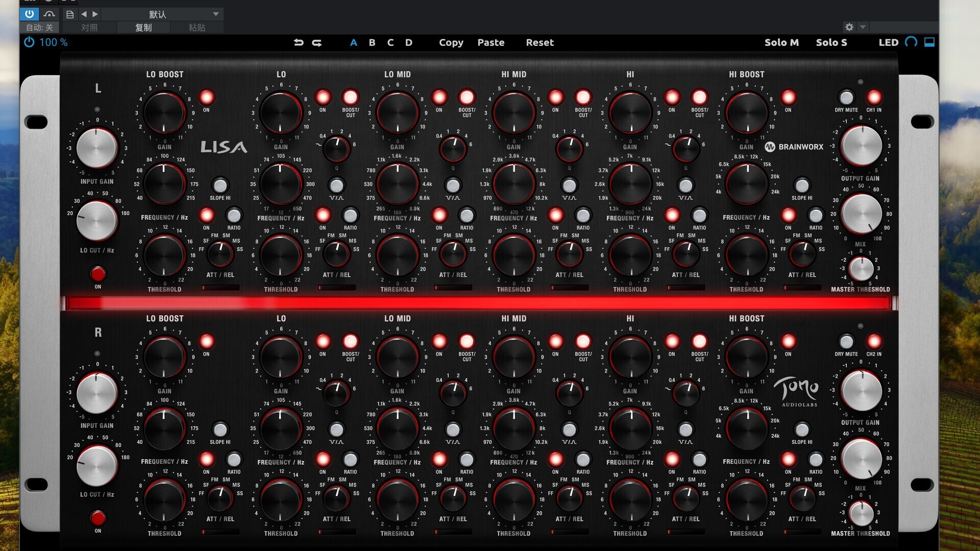Click the 粘贴 paste button
Image resolution: width=980 pixels, height=551 pixels.
197,28
